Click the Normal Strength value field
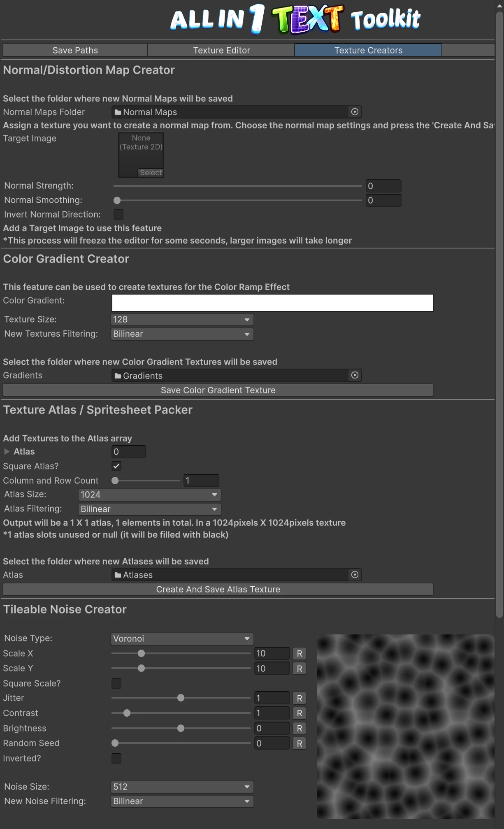Viewport: 504px width, 829px height. click(x=383, y=186)
